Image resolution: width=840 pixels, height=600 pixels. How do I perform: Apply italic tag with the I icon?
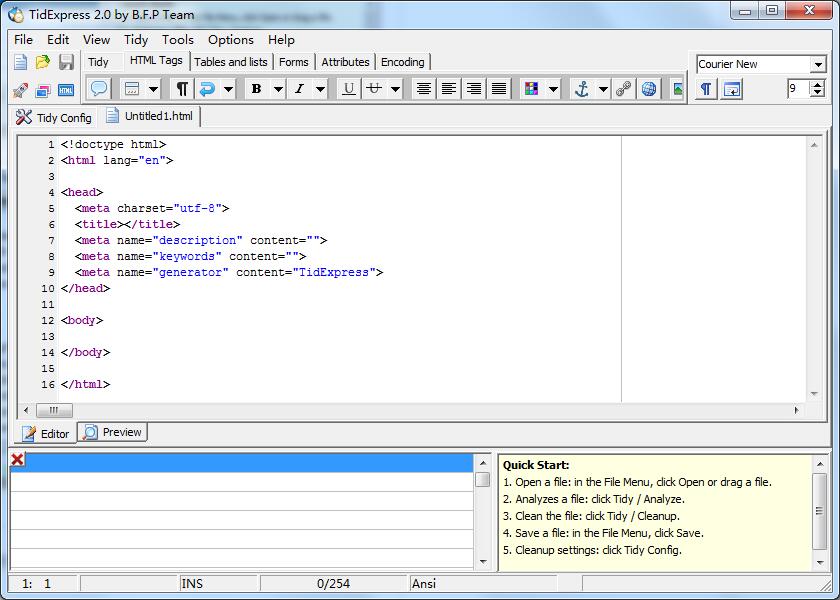click(x=299, y=88)
